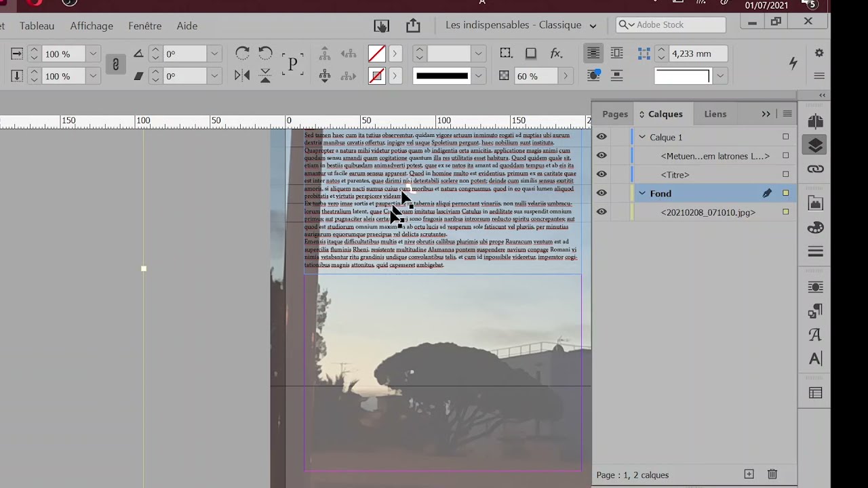
Task: Open the drop shadow effect icon
Action: coord(531,54)
